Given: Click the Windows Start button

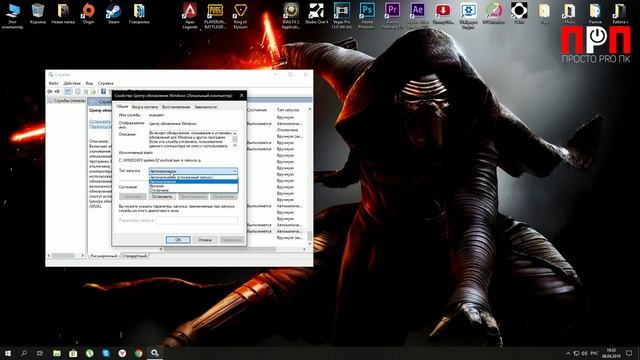Looking at the screenshot, I should [8, 353].
